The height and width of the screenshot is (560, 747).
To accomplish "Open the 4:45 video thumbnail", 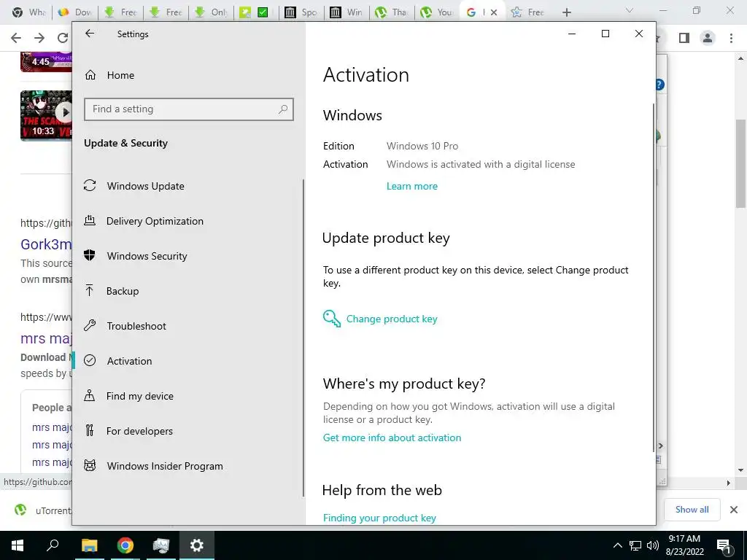I will (x=46, y=61).
